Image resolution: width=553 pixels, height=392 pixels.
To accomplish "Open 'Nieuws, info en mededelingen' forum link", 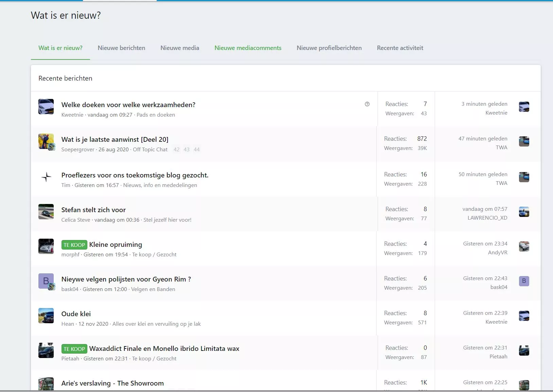I will (x=160, y=185).
